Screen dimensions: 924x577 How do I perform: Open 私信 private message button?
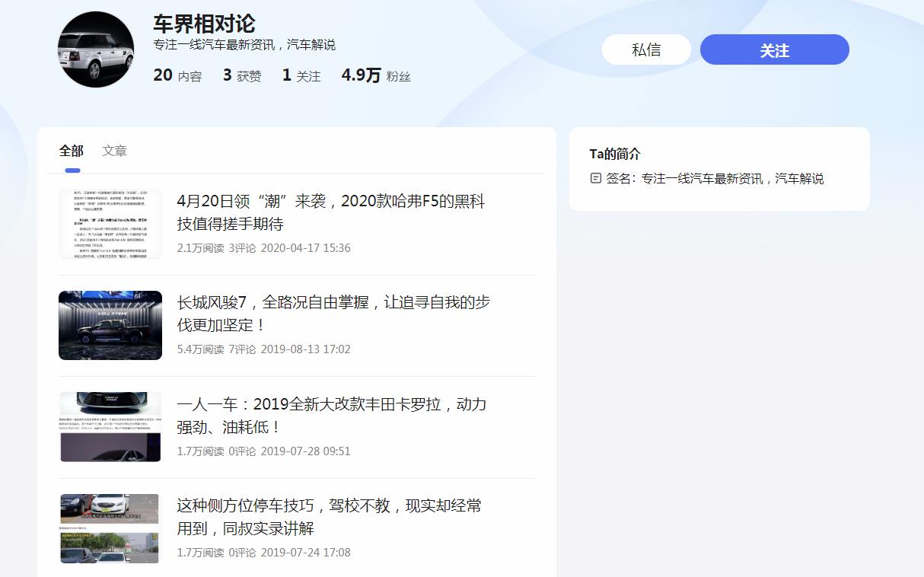[x=646, y=50]
